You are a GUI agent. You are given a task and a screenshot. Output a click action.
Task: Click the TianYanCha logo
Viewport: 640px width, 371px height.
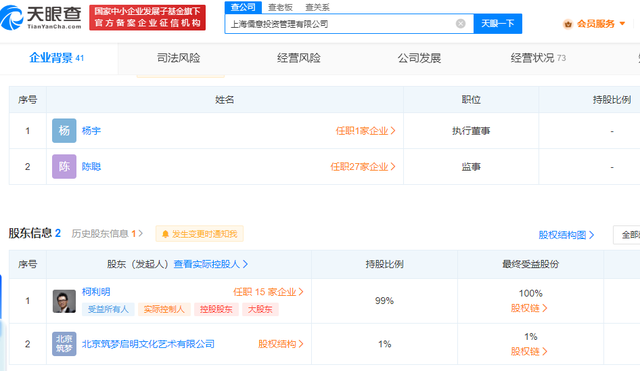pyautogui.click(x=41, y=18)
